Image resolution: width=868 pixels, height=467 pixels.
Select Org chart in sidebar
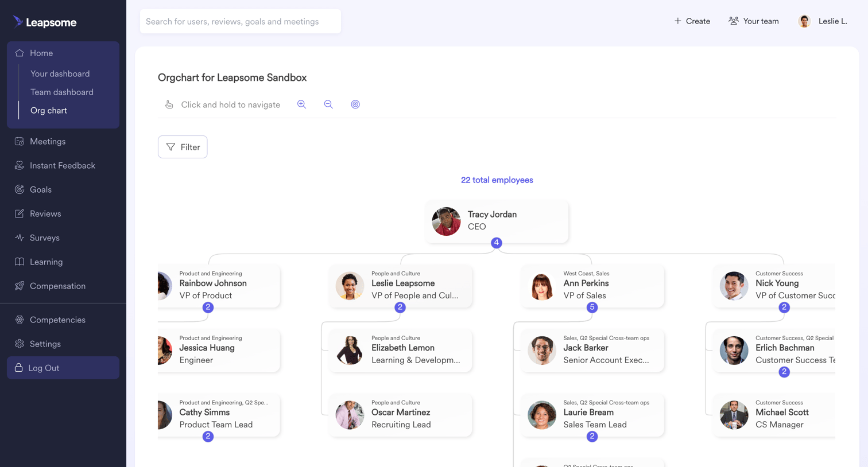(49, 110)
